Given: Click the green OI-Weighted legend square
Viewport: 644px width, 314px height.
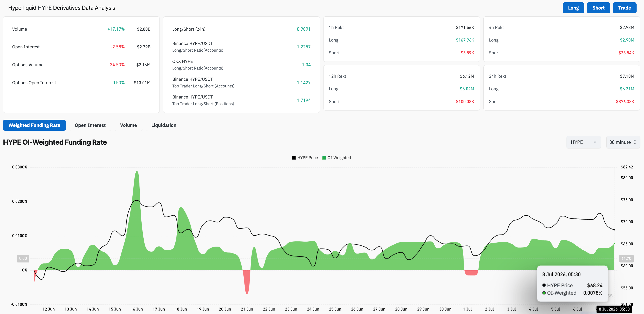Looking at the screenshot, I should click(324, 158).
